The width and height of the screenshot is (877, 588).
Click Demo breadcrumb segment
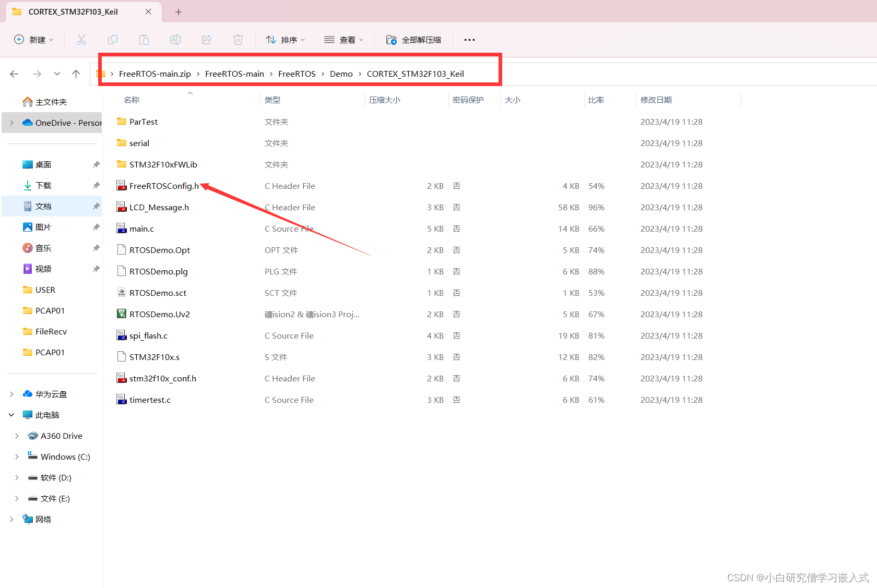[x=341, y=74]
